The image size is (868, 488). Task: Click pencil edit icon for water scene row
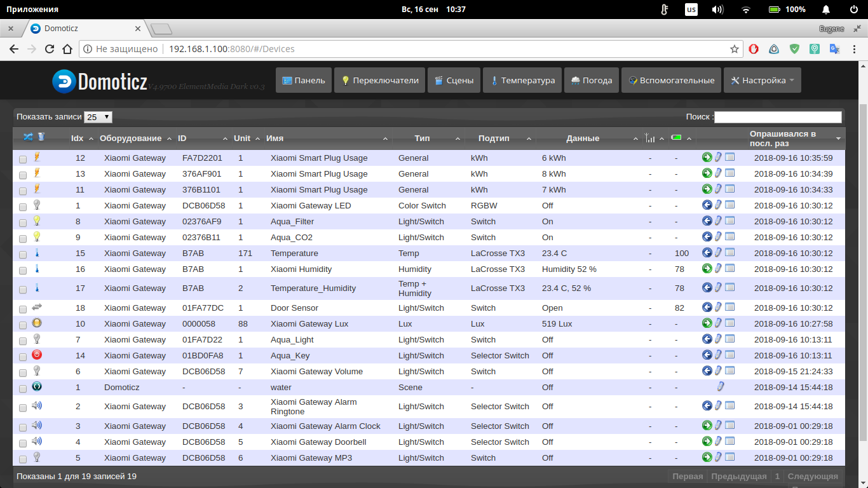721,386
